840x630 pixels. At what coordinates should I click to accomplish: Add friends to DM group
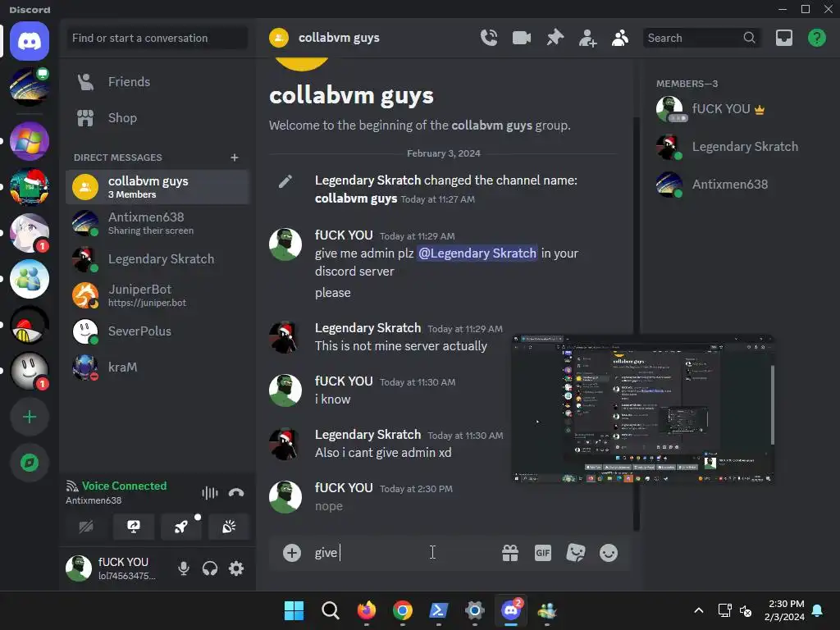[x=587, y=38]
